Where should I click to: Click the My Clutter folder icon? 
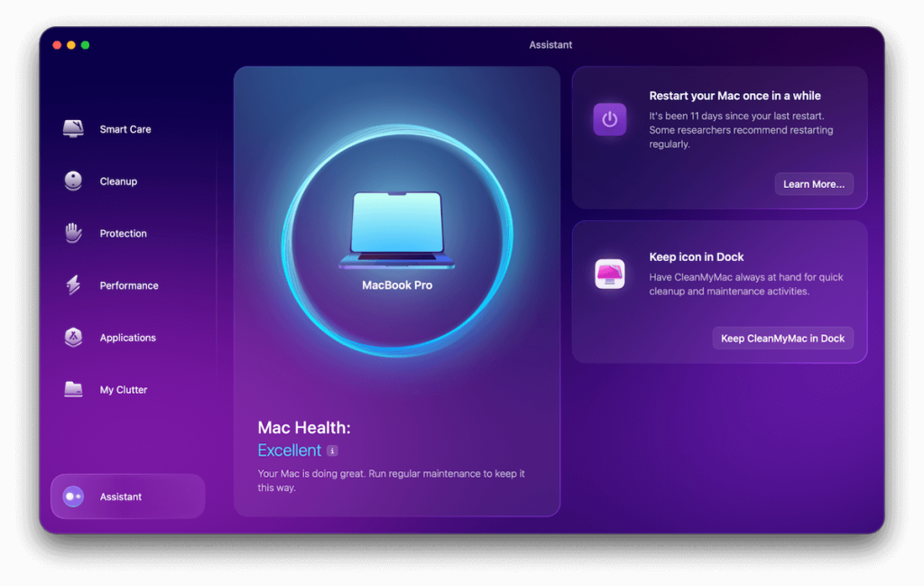[x=73, y=389]
